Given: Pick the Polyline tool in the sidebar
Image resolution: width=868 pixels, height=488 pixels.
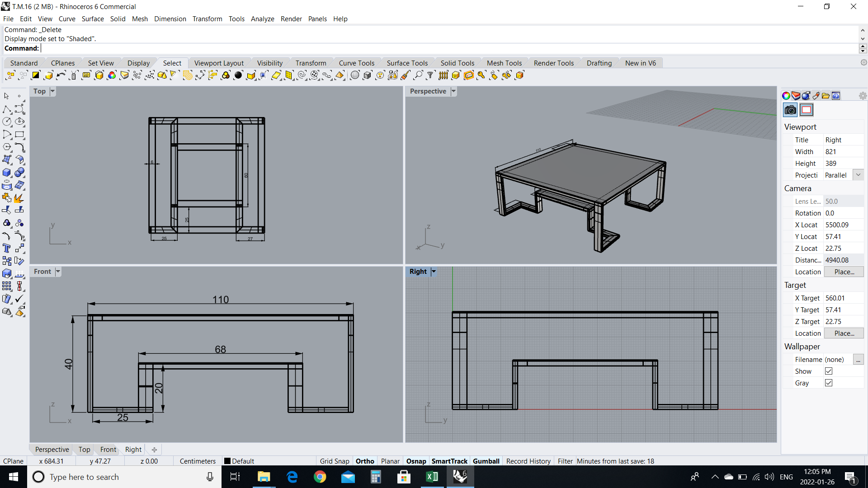Looking at the screenshot, I should (7, 108).
